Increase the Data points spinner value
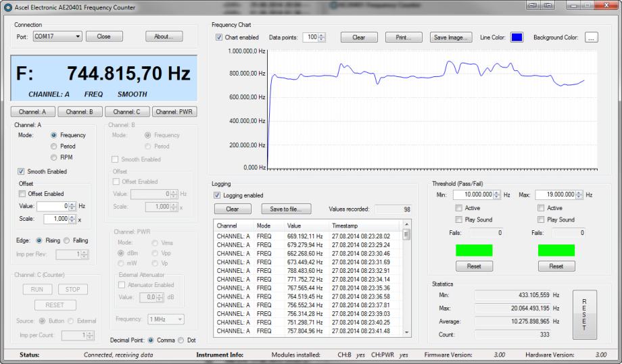Image resolution: width=622 pixels, height=364 pixels. (x=322, y=35)
